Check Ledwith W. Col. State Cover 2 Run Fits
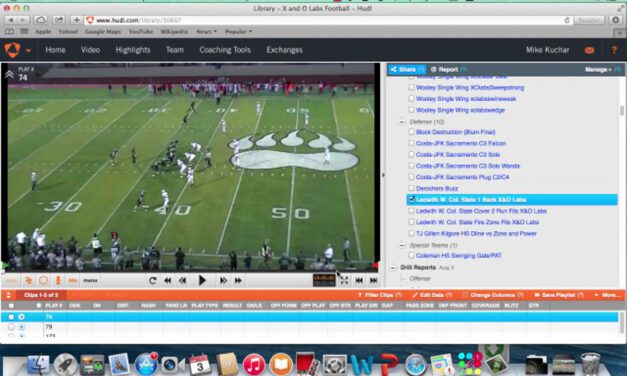 click(x=411, y=210)
